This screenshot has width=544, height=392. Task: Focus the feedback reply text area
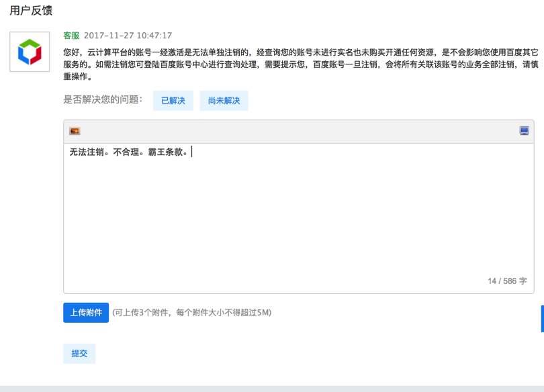[x=299, y=218]
